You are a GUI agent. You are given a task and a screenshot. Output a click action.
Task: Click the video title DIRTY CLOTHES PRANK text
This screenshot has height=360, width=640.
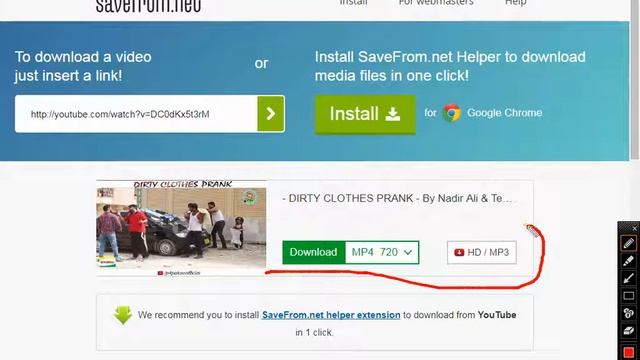397,198
